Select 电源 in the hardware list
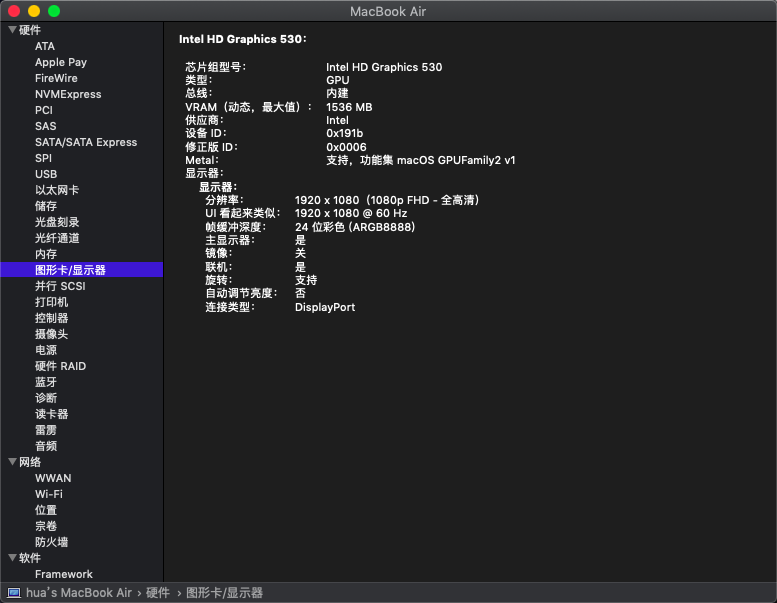The image size is (777, 603). (x=46, y=350)
